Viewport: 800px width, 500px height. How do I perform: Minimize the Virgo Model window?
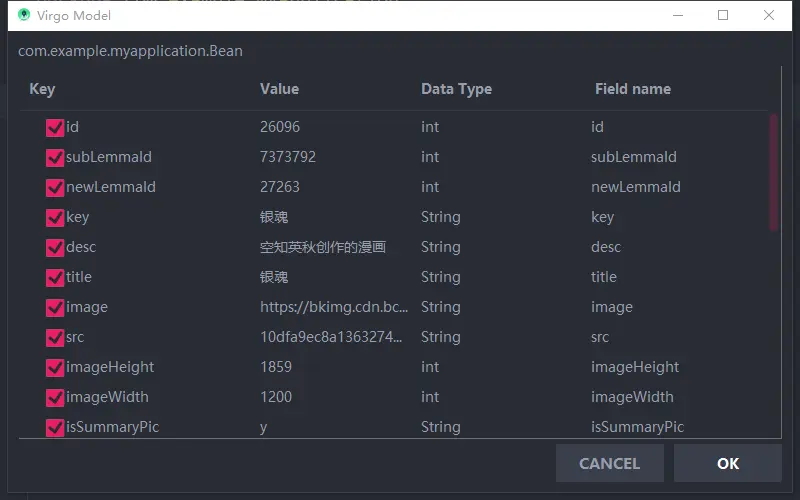(x=678, y=15)
